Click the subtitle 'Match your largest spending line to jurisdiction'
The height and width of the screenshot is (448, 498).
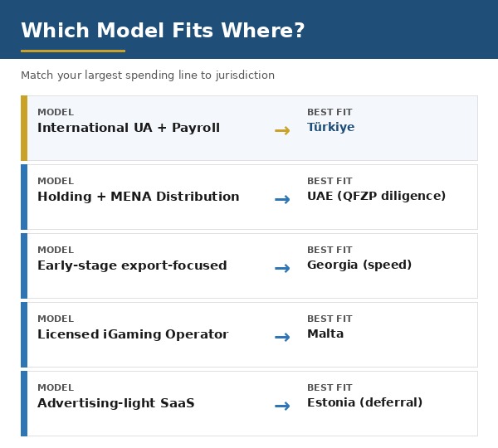148,75
